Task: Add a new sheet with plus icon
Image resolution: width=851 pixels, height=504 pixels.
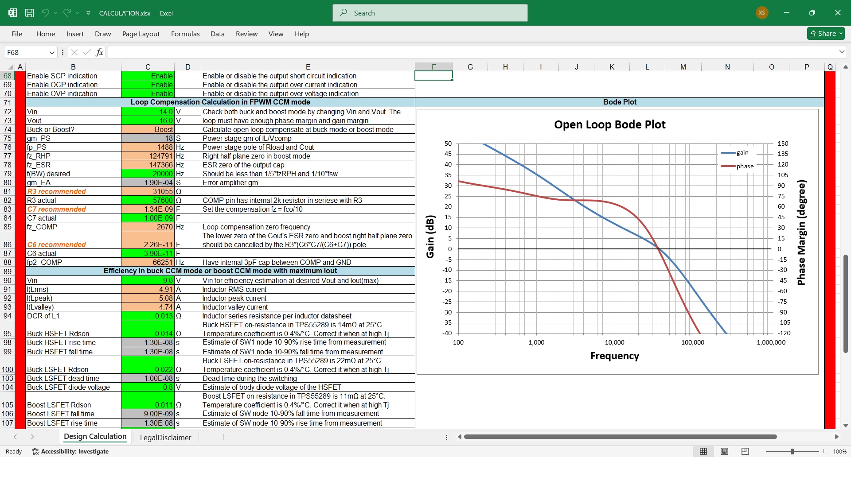Action: [224, 437]
